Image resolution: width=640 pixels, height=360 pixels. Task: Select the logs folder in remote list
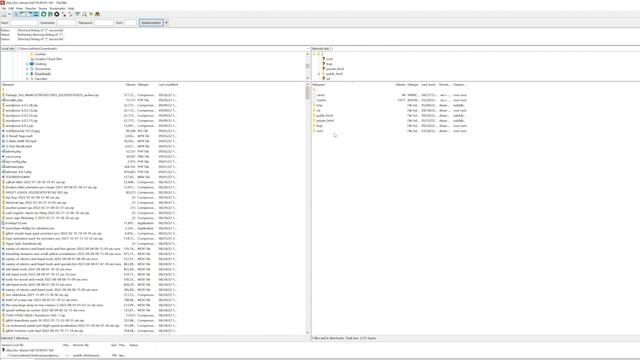coord(319,126)
